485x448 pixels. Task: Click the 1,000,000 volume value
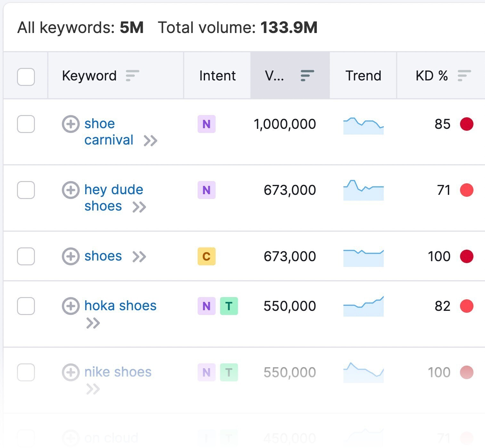[x=285, y=124]
